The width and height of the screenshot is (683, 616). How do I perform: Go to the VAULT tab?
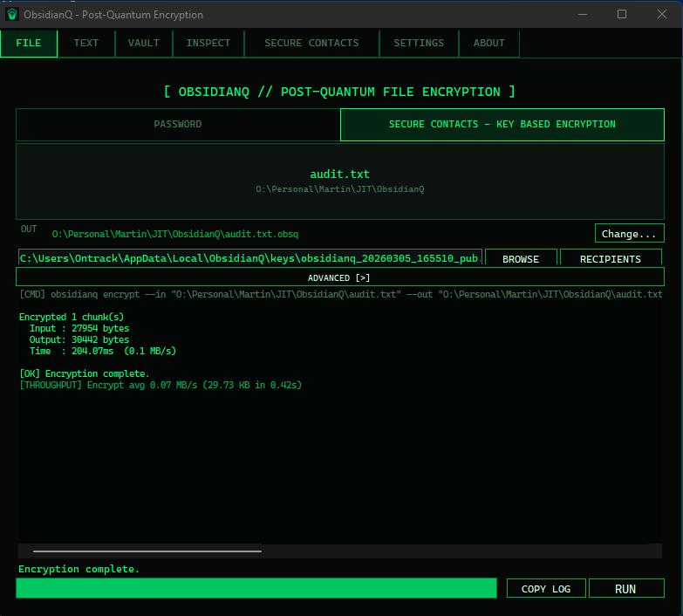[143, 43]
